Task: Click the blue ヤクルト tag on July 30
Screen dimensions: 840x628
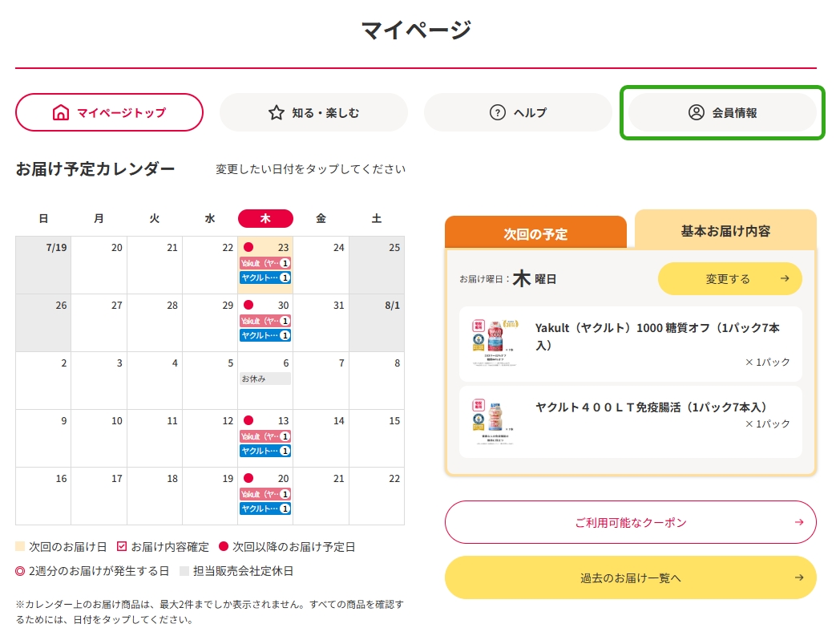Action: (265, 335)
